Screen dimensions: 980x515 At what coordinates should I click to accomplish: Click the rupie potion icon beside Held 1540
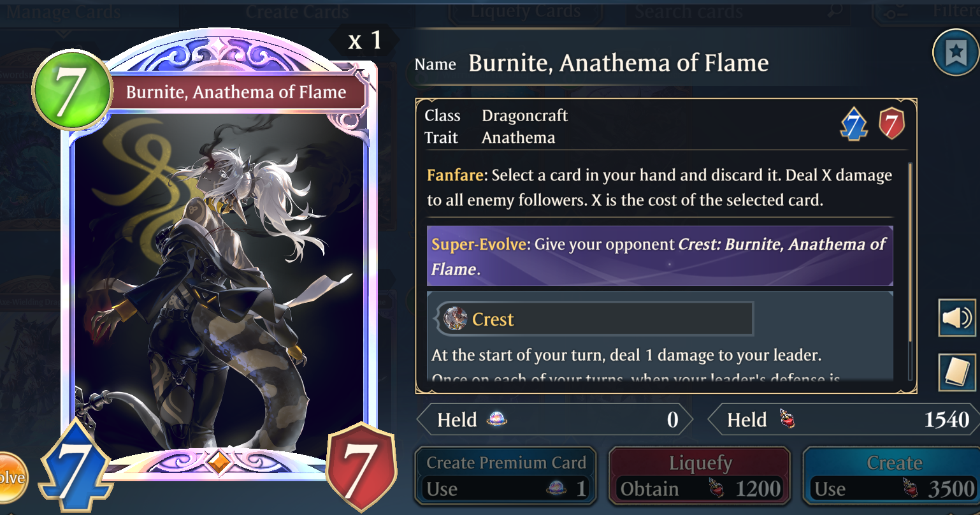pyautogui.click(x=787, y=419)
